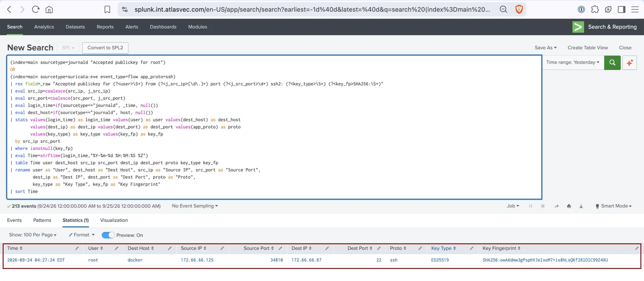Open the Modules nav item

[x=198, y=27]
